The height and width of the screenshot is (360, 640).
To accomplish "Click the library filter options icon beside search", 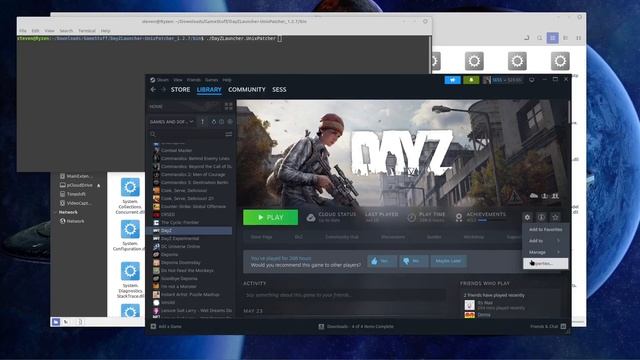I will coord(229,134).
